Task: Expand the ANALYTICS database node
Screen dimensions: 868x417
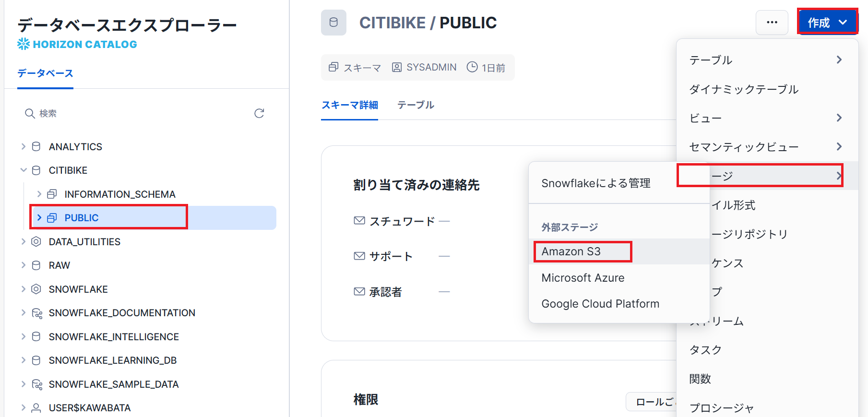Action: pos(23,146)
